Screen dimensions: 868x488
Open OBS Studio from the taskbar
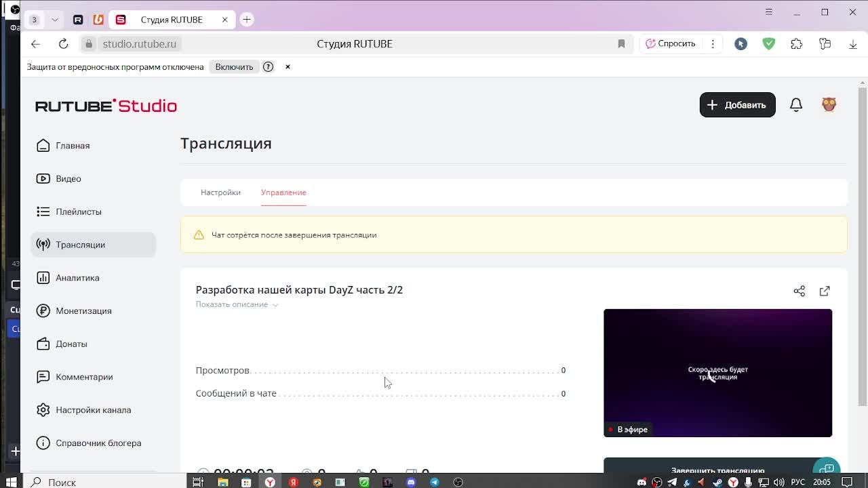(x=458, y=482)
